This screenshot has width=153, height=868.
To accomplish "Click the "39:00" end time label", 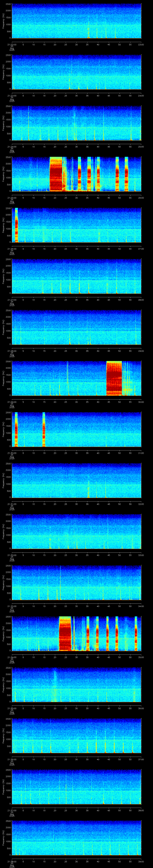I will pos(141,861).
